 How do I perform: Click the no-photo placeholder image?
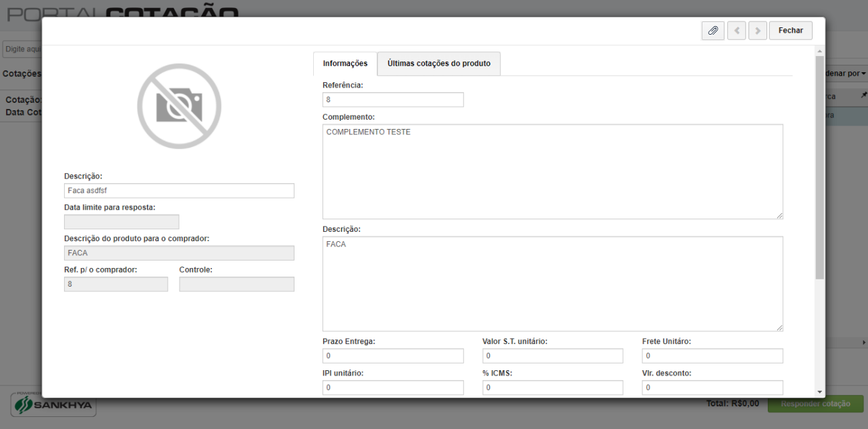(x=179, y=106)
